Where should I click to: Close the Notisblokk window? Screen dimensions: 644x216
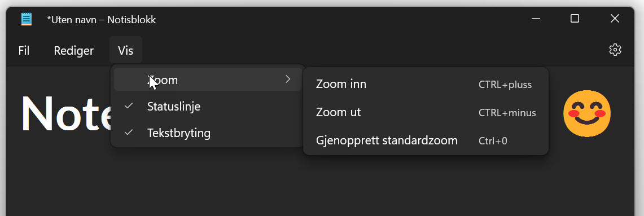(615, 19)
